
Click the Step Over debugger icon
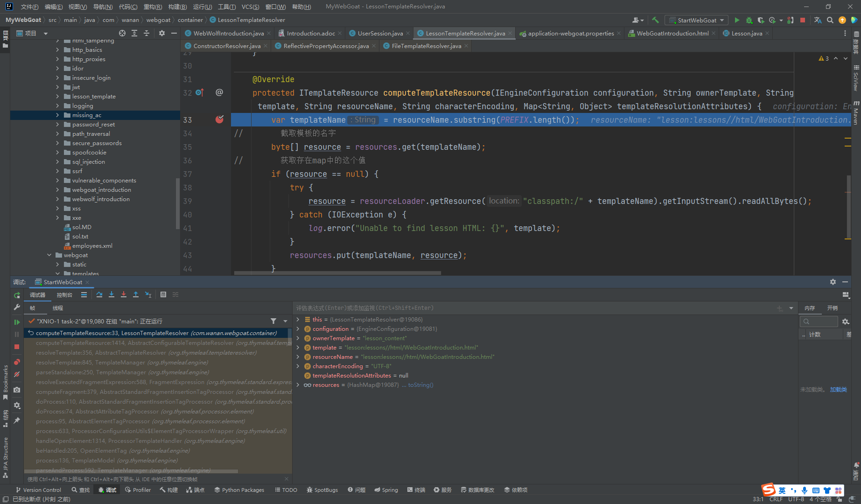click(99, 294)
